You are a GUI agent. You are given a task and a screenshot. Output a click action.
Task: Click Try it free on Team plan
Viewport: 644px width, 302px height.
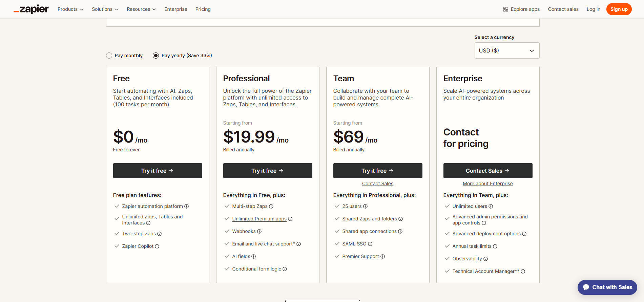coord(378,171)
